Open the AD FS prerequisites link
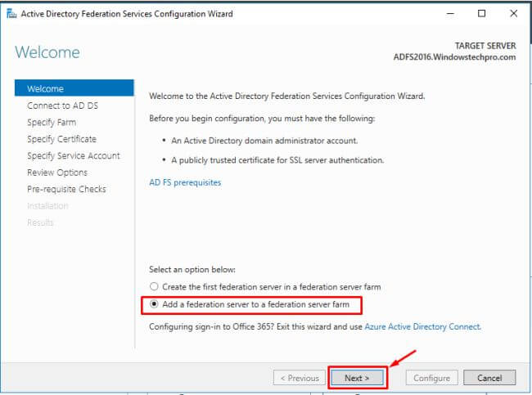This screenshot has width=532, height=395. [x=185, y=182]
